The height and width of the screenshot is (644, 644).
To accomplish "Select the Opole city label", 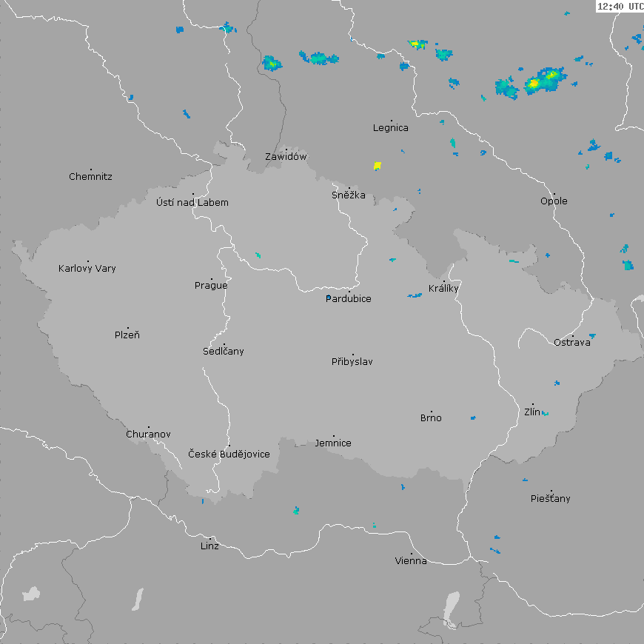I will pyautogui.click(x=554, y=201).
